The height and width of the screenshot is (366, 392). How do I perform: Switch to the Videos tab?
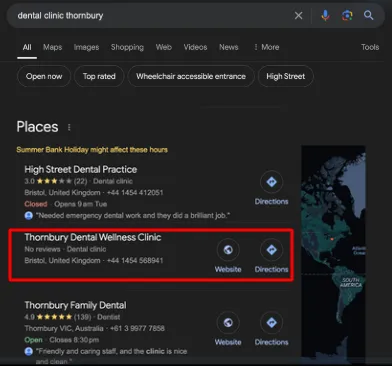coord(195,47)
